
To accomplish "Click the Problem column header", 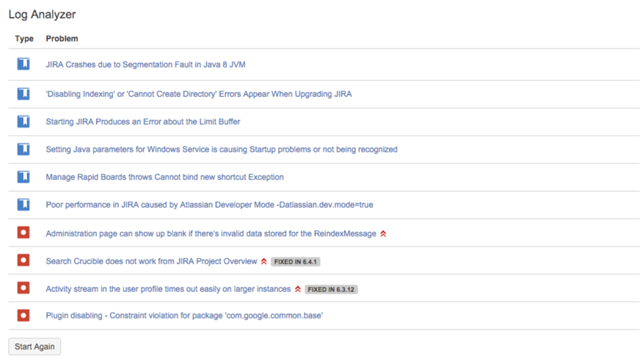I will point(62,38).
